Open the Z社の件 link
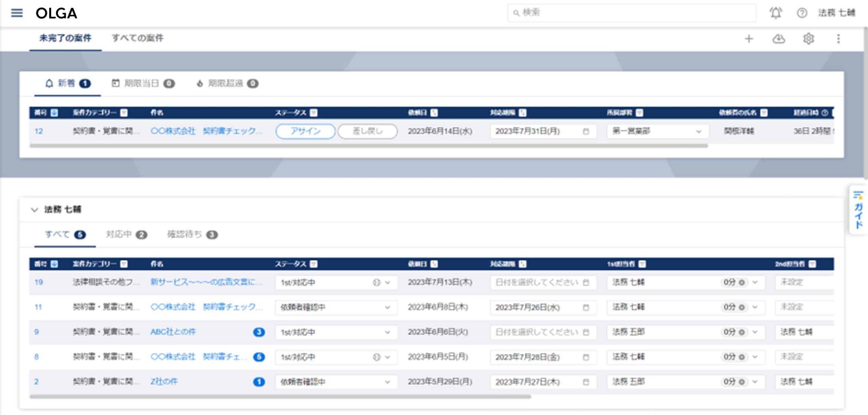This screenshot has width=868, height=415. pyautogui.click(x=164, y=382)
